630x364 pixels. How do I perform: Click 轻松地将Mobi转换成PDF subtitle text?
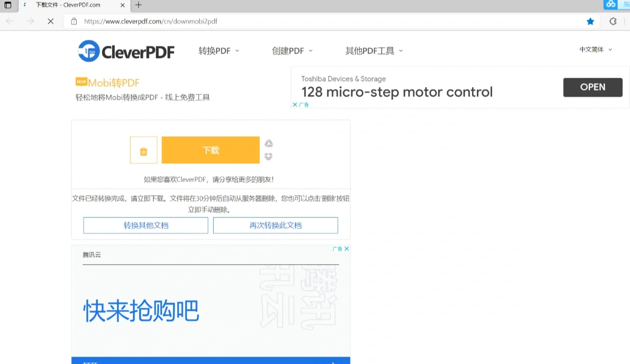pyautogui.click(x=143, y=97)
